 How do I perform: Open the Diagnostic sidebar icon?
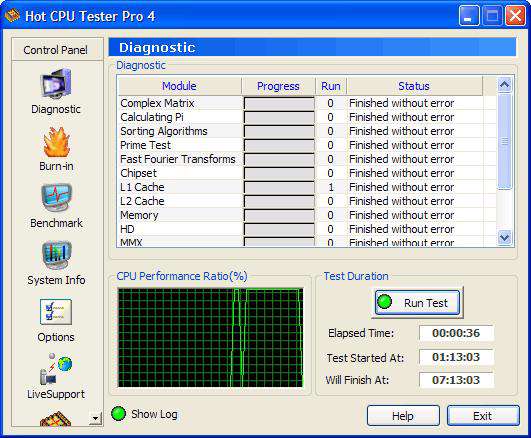pos(56,83)
